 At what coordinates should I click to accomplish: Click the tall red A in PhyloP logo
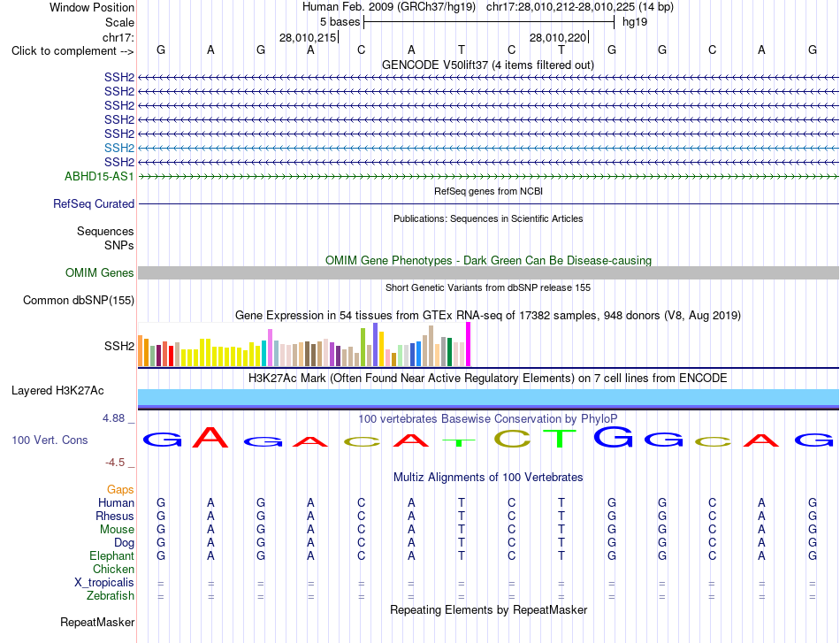[210, 437]
